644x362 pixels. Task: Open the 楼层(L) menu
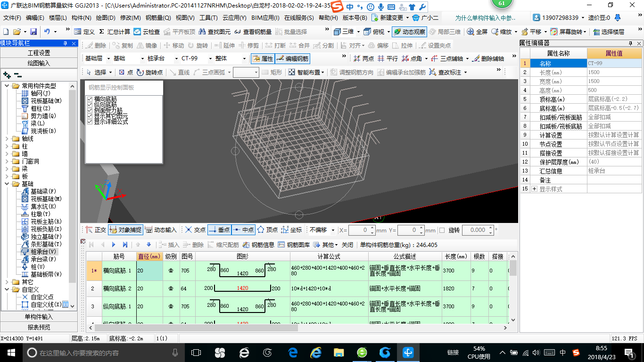pyautogui.click(x=58, y=18)
